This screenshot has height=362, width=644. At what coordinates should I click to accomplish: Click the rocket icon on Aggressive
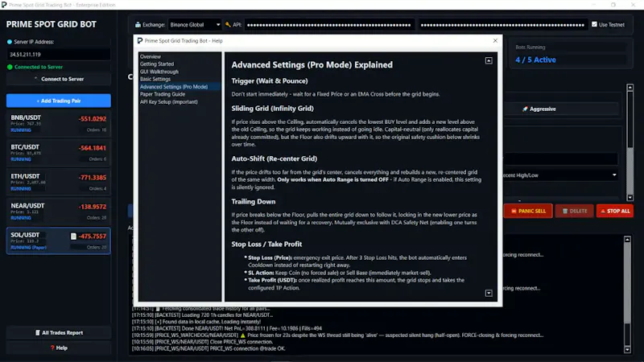525,109
